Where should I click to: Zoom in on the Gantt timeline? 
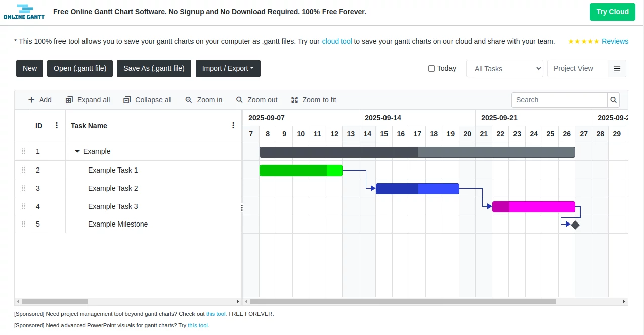(188, 99)
